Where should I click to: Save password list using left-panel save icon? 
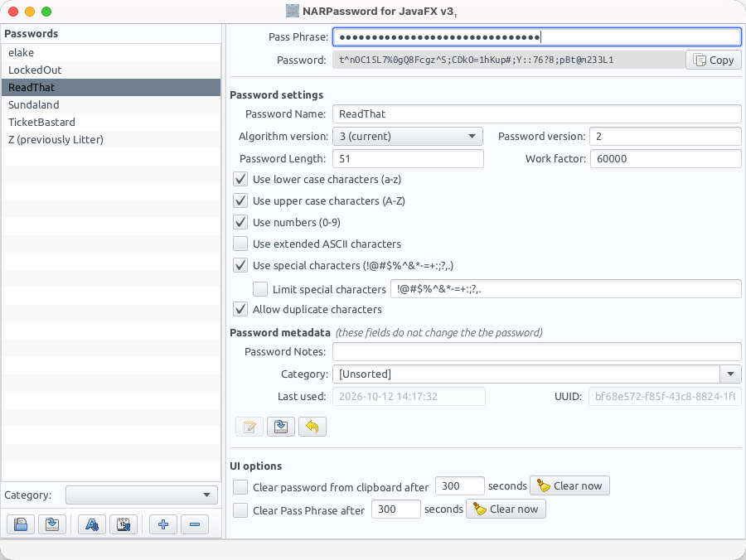[x=52, y=524]
